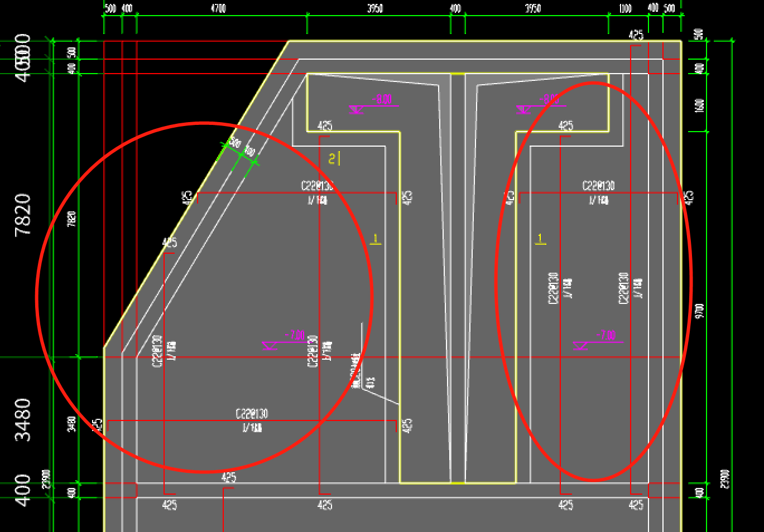764x532 pixels.
Task: Click the large 400 label at lower left
Action: 23,491
